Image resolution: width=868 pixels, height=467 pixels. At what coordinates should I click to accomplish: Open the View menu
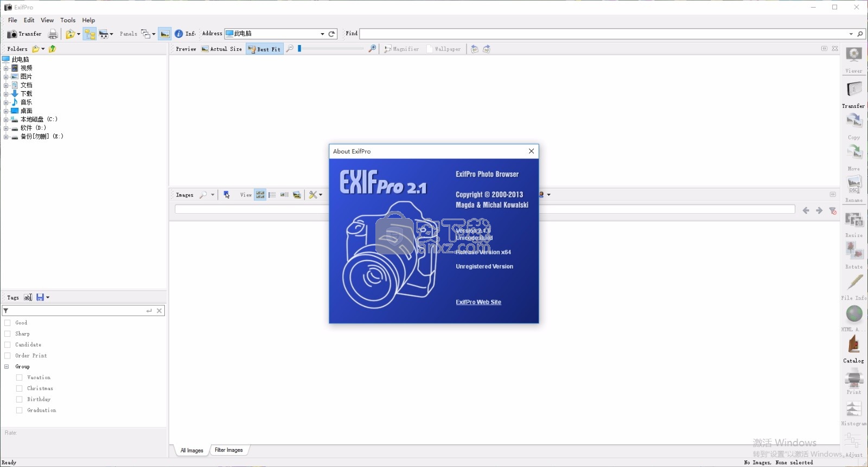click(47, 20)
